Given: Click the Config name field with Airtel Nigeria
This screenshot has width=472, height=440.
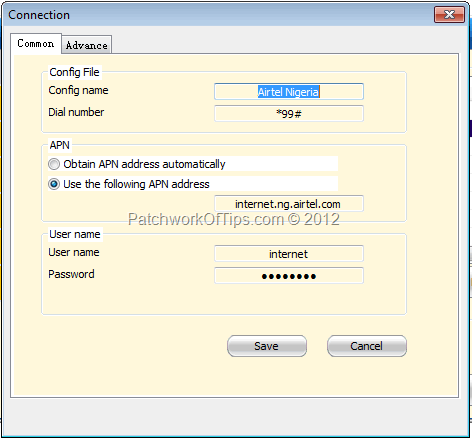Looking at the screenshot, I should 289,92.
